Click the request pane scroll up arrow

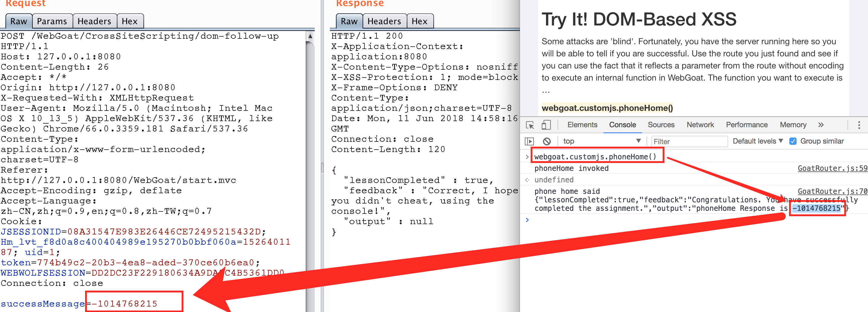310,36
